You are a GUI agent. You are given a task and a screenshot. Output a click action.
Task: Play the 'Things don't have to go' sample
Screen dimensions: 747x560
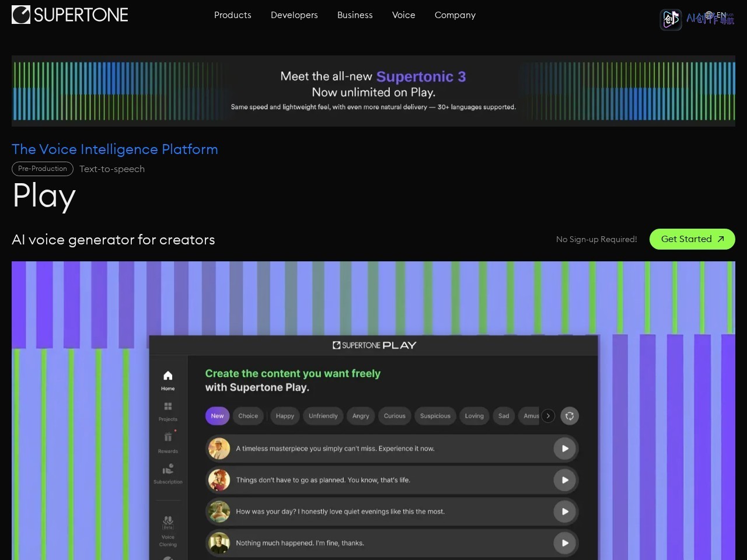click(x=565, y=480)
